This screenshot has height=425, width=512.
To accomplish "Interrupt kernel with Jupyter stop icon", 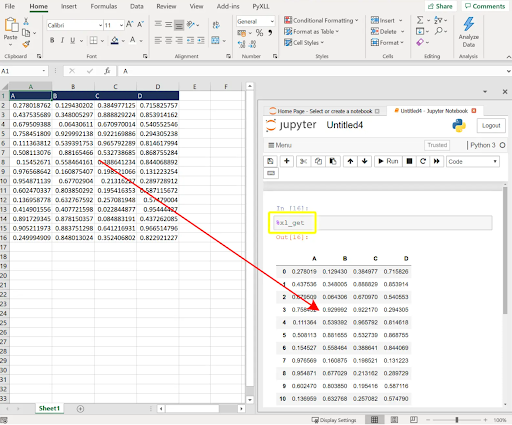I will click(x=409, y=161).
